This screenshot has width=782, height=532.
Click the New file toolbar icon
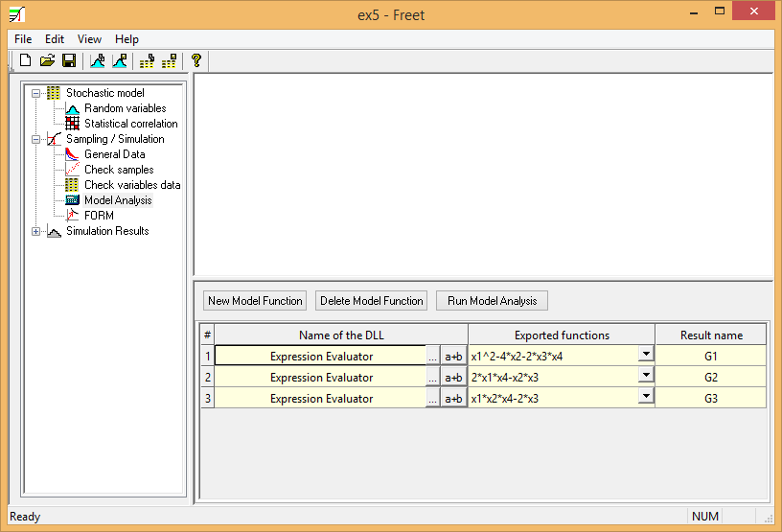(25, 61)
